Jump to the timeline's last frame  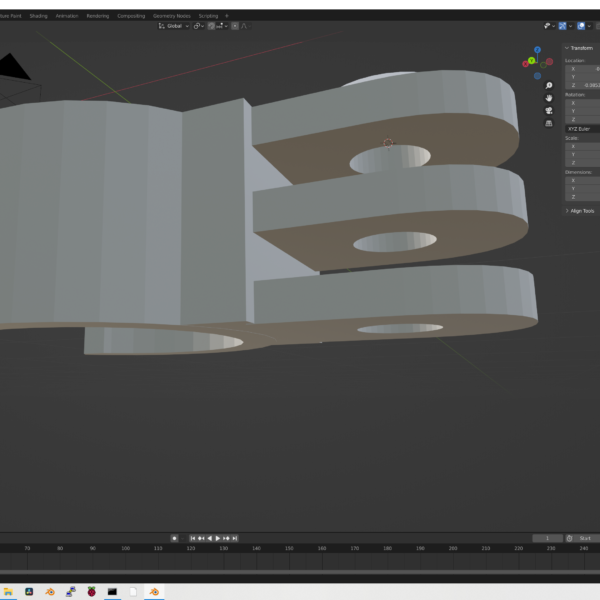[x=234, y=538]
